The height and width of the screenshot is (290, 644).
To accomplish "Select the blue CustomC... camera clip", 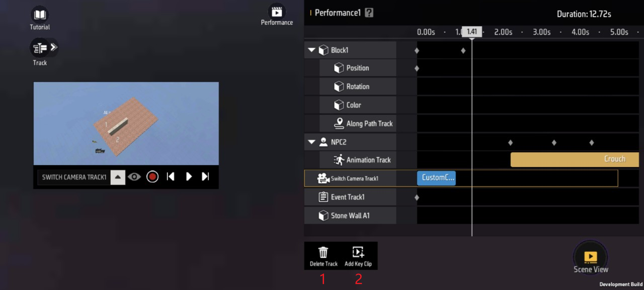I will 436,178.
